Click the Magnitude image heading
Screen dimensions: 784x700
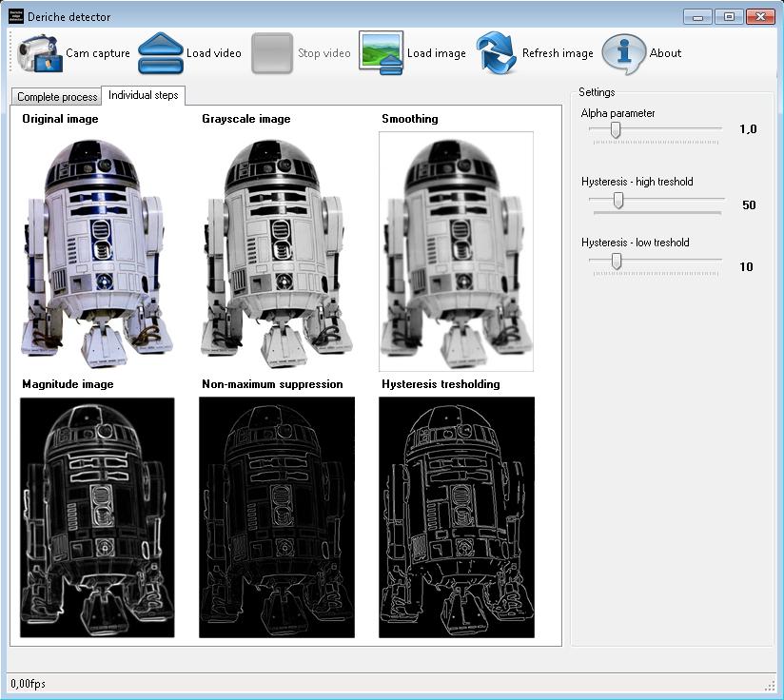click(68, 384)
